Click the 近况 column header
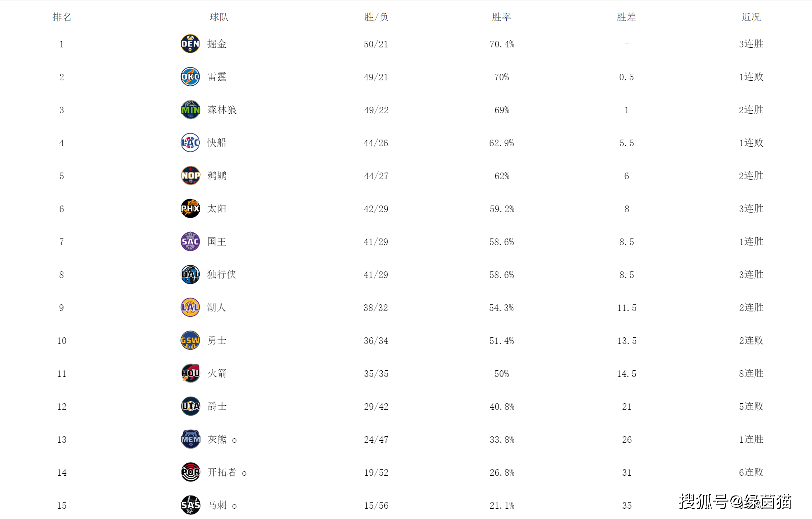Viewport: 812px width, 519px height. 751,17
